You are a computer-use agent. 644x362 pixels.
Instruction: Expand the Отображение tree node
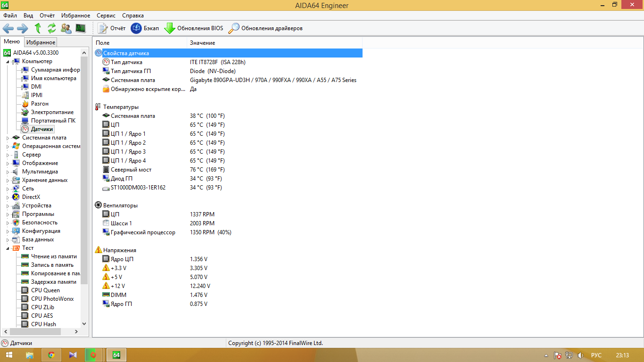coord(8,163)
